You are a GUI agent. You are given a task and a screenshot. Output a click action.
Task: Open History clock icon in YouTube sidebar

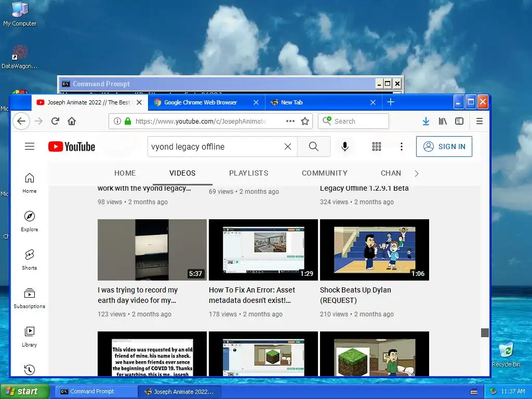point(30,369)
